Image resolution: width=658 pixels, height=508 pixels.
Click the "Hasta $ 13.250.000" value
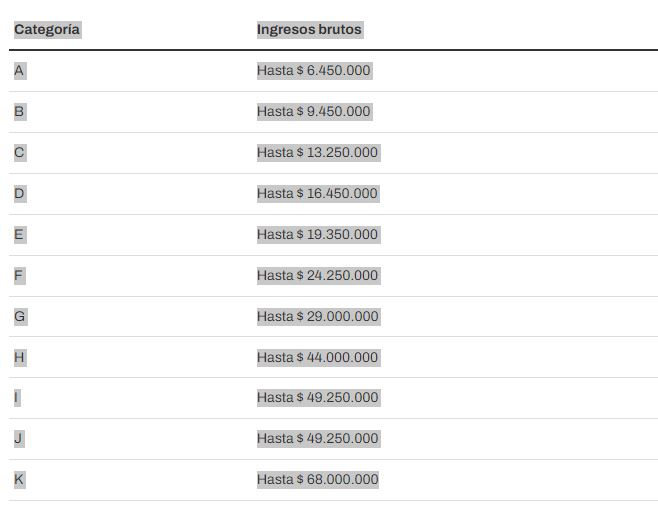pyautogui.click(x=317, y=153)
